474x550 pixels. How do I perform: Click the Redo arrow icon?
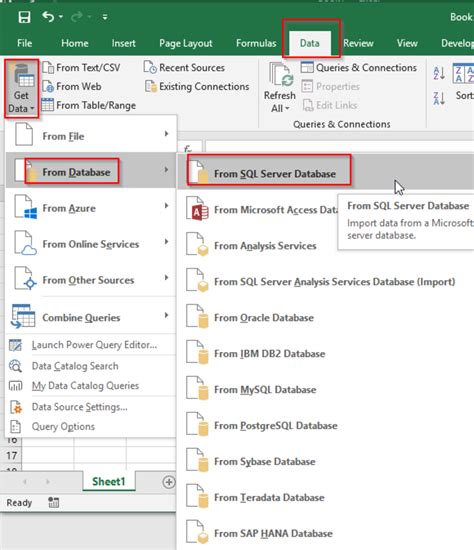pyautogui.click(x=77, y=16)
